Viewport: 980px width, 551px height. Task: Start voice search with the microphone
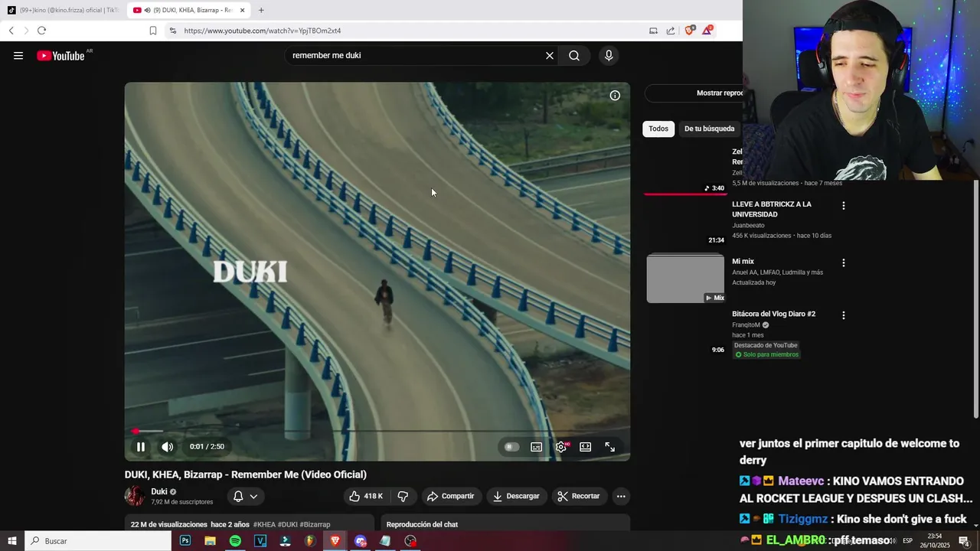tap(609, 55)
